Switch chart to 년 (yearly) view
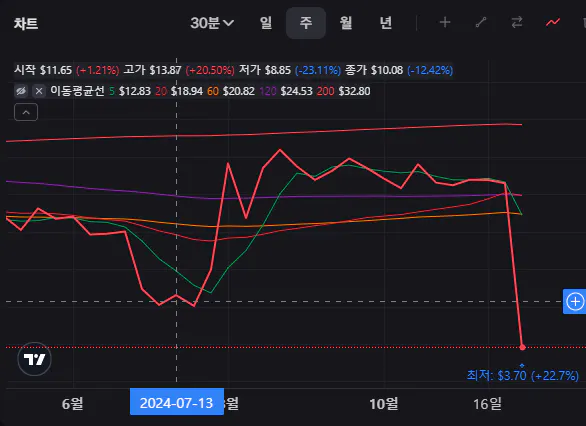 [386, 23]
